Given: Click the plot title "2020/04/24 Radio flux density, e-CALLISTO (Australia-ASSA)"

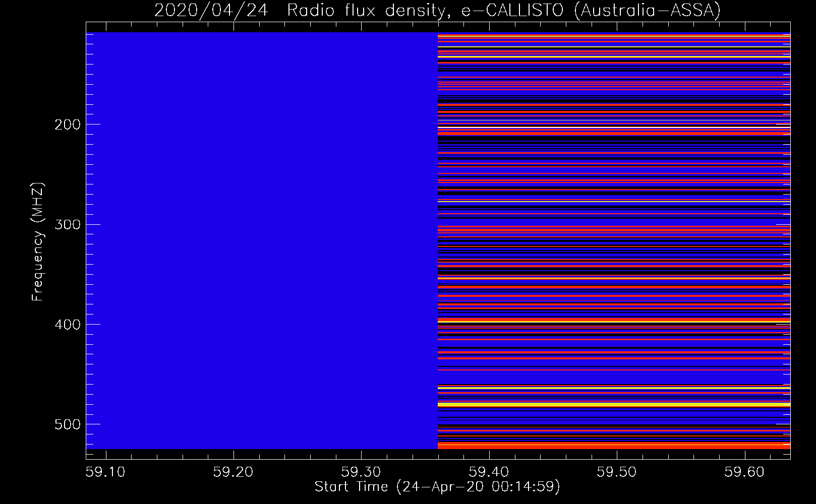Looking at the screenshot, I should click(437, 10).
